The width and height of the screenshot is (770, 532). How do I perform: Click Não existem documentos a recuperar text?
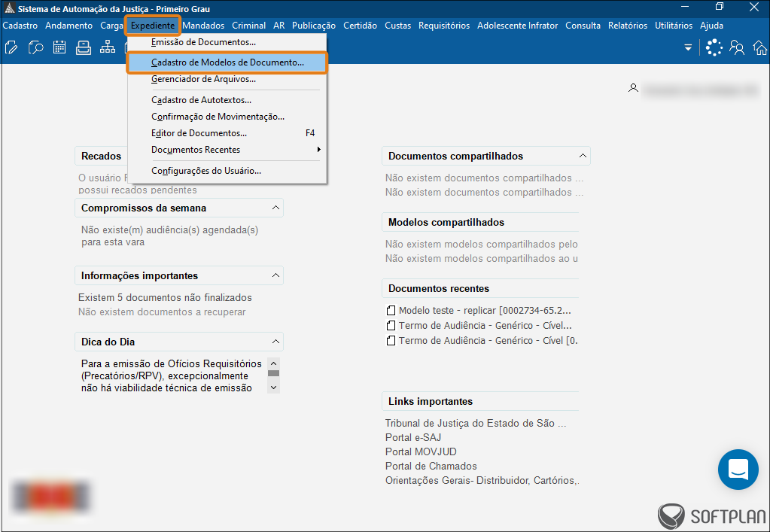point(162,312)
